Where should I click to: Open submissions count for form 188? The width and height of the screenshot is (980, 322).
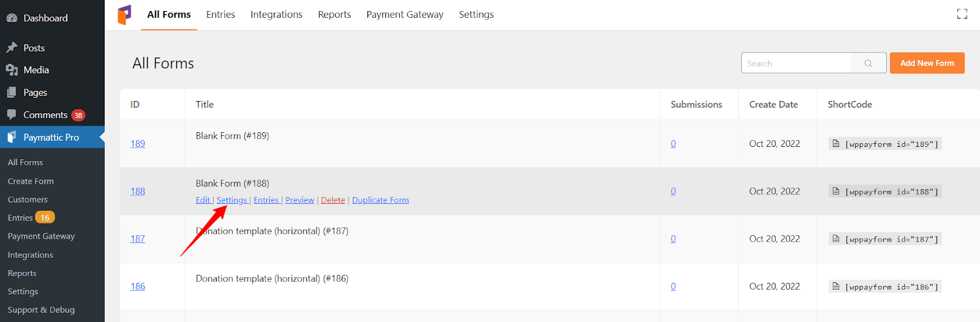pos(673,191)
